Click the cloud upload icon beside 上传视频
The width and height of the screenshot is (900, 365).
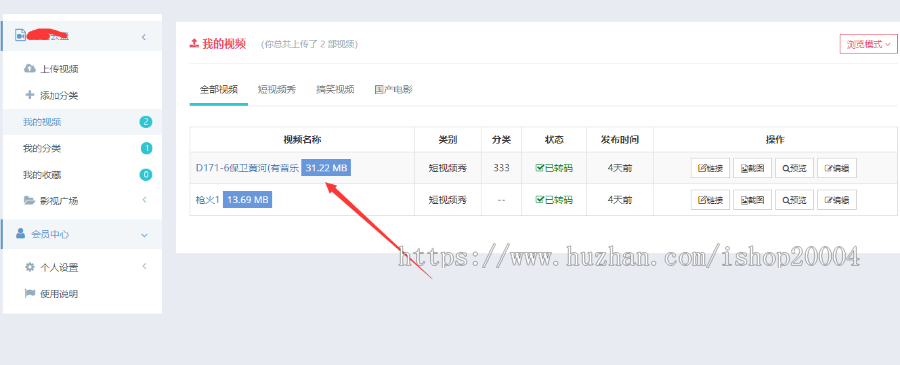[29, 69]
